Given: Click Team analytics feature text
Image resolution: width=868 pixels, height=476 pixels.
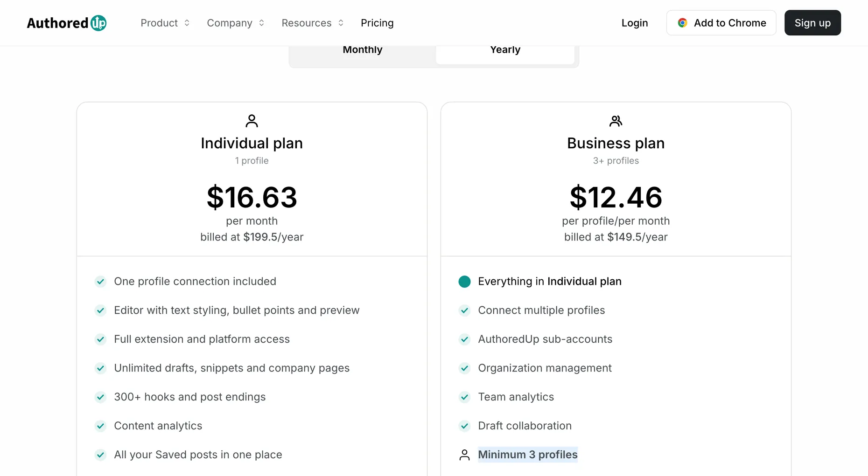Looking at the screenshot, I should 516,397.
